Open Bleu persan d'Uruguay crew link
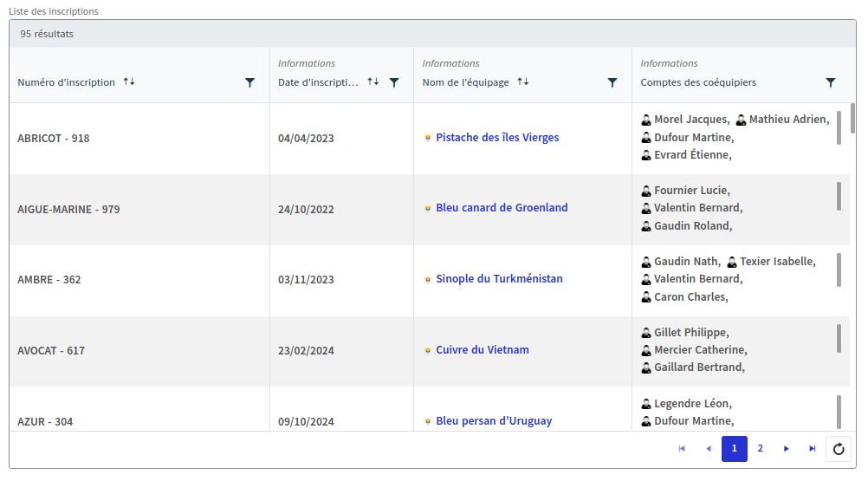The width and height of the screenshot is (868, 481). pyautogui.click(x=495, y=420)
